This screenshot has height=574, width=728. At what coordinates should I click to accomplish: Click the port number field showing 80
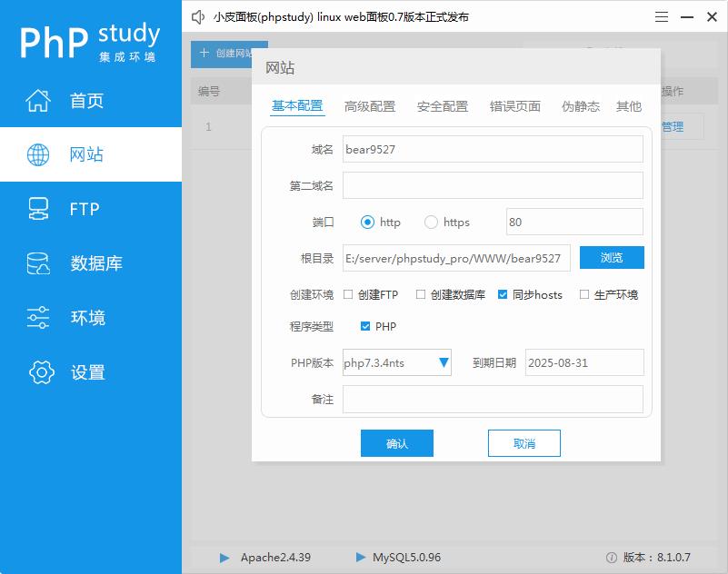[x=574, y=222]
